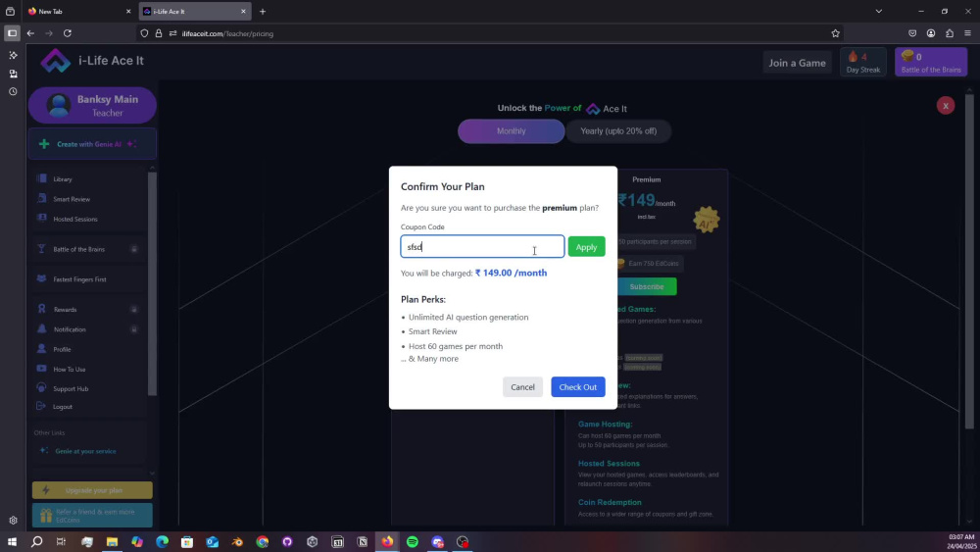The width and height of the screenshot is (980, 552).
Task: Open the Firefox account icon
Action: coord(931,33)
